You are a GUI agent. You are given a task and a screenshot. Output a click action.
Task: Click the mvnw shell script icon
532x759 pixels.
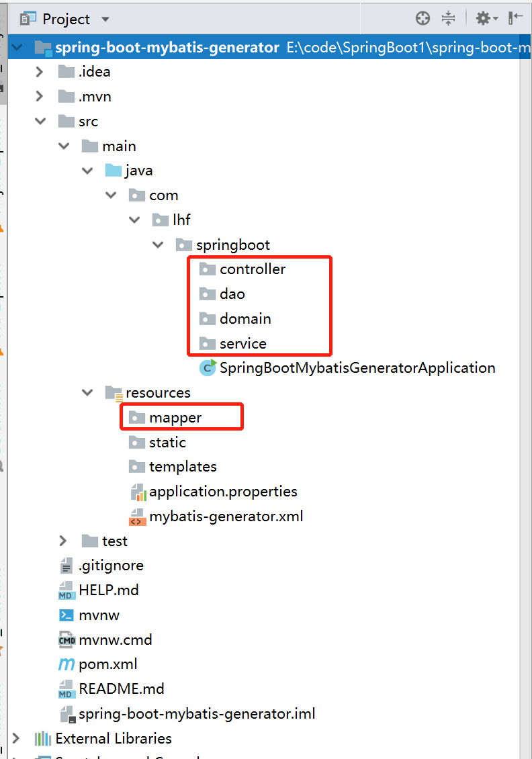pos(66,615)
